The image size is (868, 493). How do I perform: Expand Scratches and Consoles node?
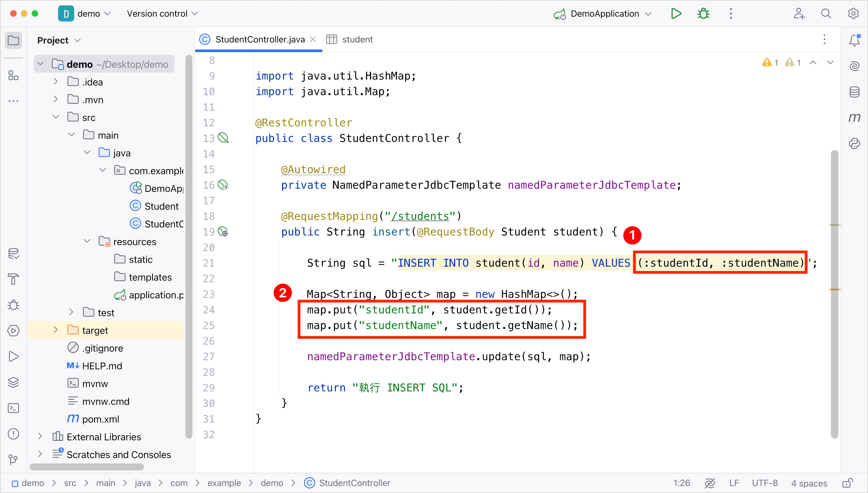[x=40, y=454]
